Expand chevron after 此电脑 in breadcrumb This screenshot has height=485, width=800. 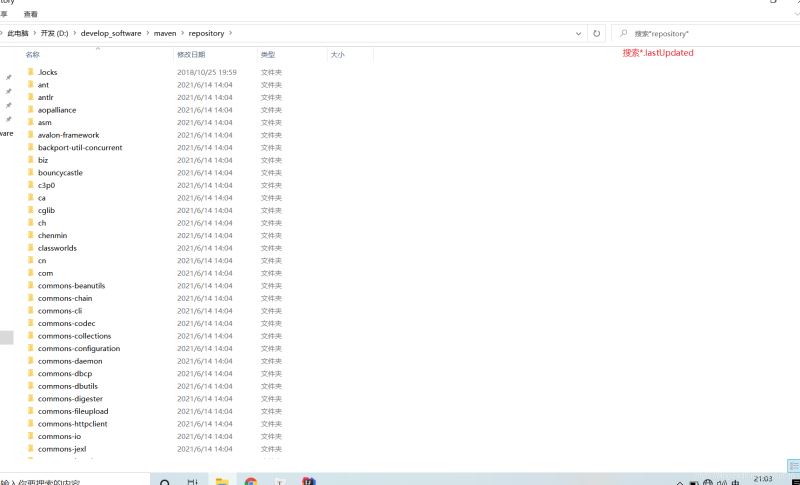(35, 33)
